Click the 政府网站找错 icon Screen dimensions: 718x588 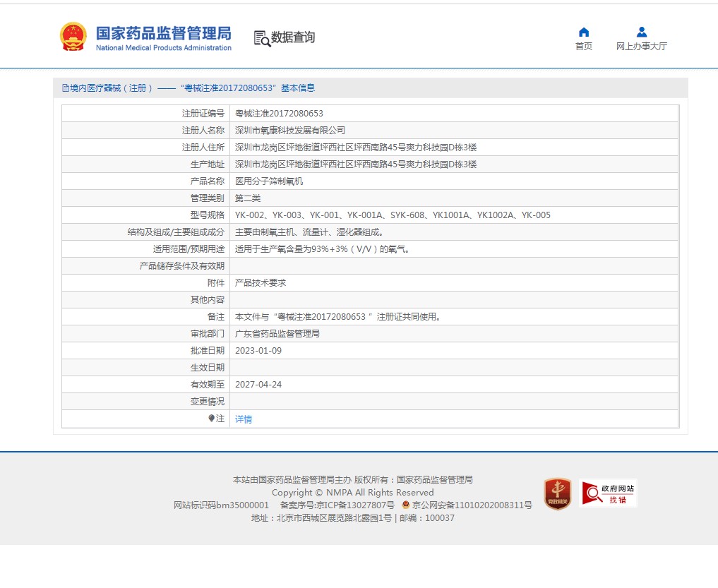(608, 493)
